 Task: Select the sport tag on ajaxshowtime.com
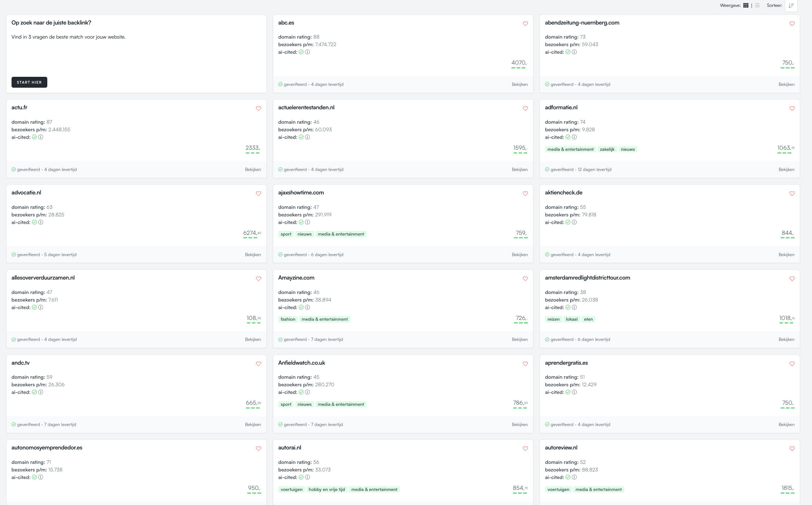pos(286,234)
